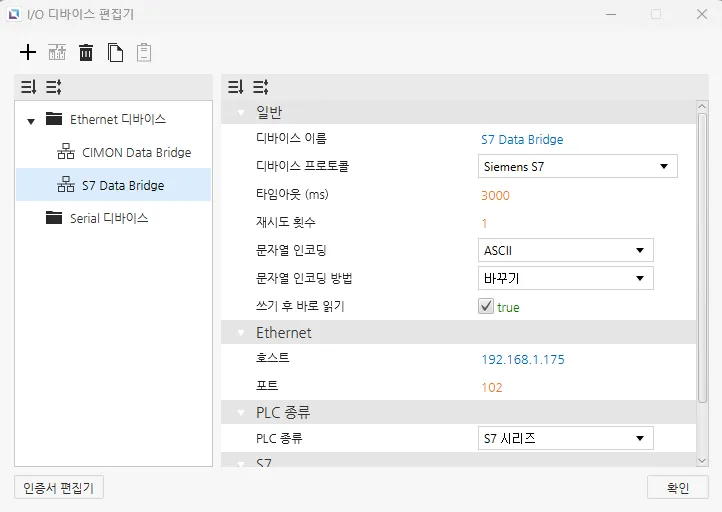Select CIMON Data Bridge in tree
The height and width of the screenshot is (512, 722).
136,153
